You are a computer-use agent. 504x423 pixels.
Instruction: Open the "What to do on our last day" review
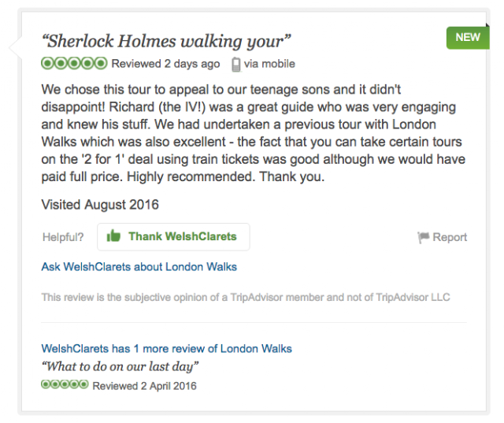point(120,366)
